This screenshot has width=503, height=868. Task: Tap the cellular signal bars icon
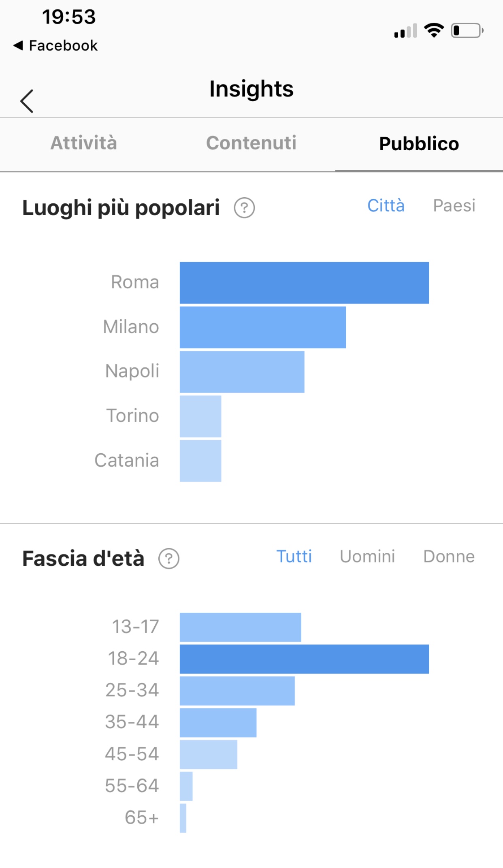click(405, 31)
